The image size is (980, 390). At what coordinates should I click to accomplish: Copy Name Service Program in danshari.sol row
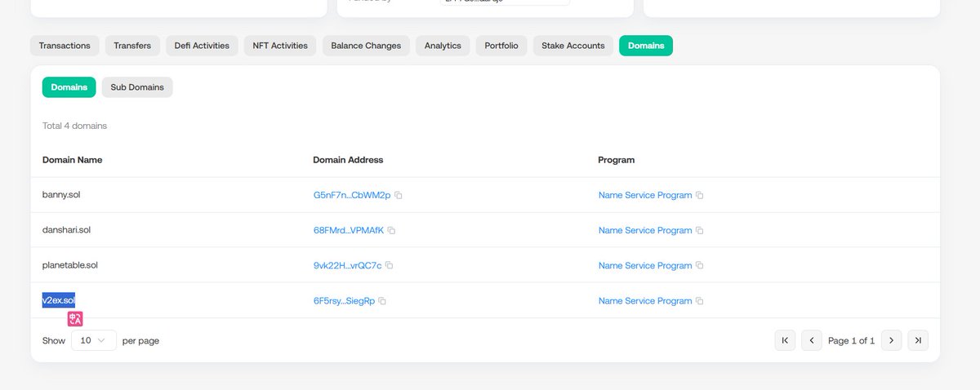click(700, 231)
